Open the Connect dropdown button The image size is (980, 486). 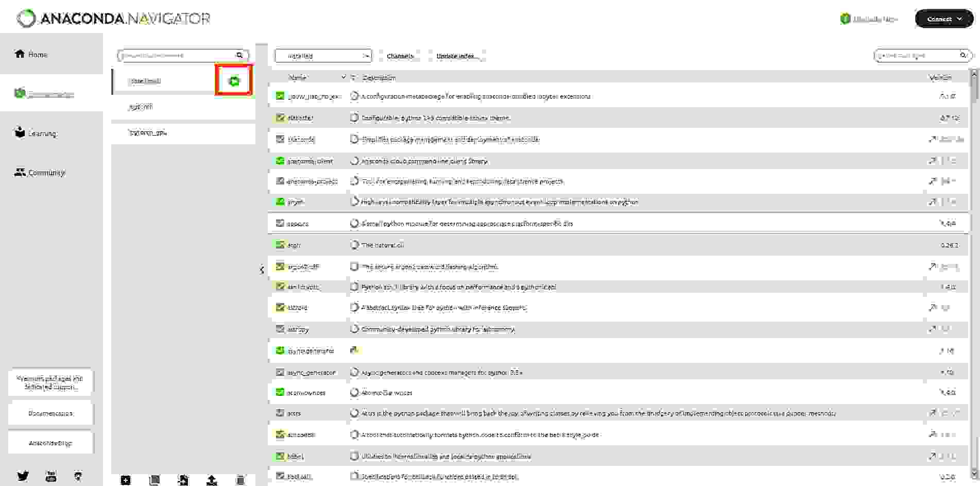pyautogui.click(x=944, y=19)
